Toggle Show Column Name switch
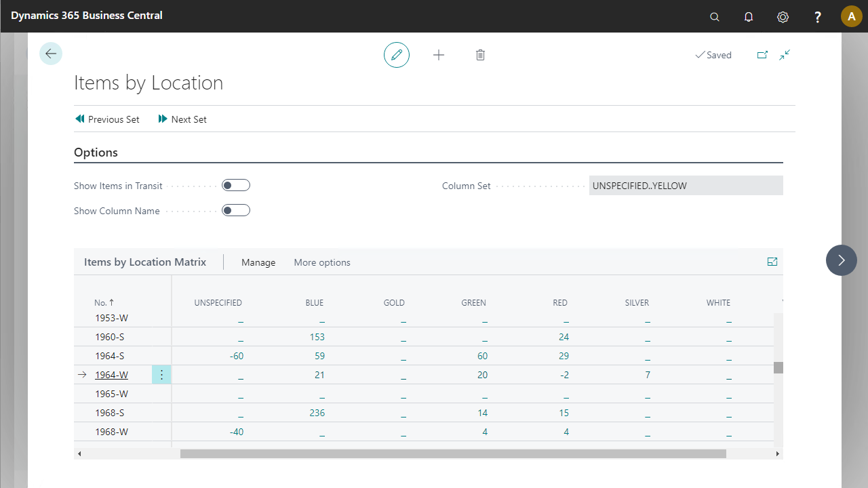 236,211
